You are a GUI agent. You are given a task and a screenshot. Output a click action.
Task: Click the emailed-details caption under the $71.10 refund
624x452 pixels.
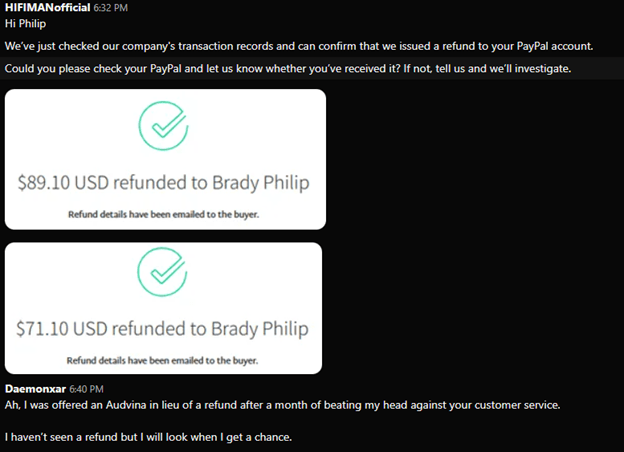[164, 360]
